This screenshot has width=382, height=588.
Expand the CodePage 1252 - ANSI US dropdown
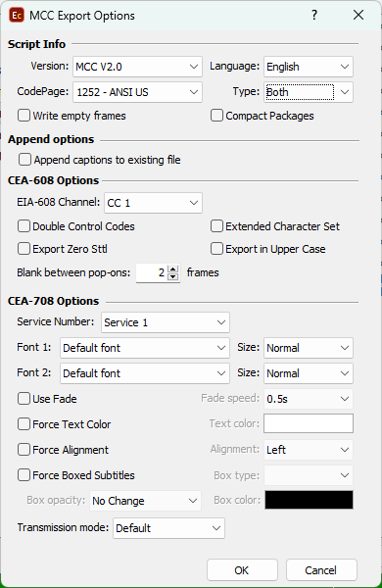click(137, 92)
